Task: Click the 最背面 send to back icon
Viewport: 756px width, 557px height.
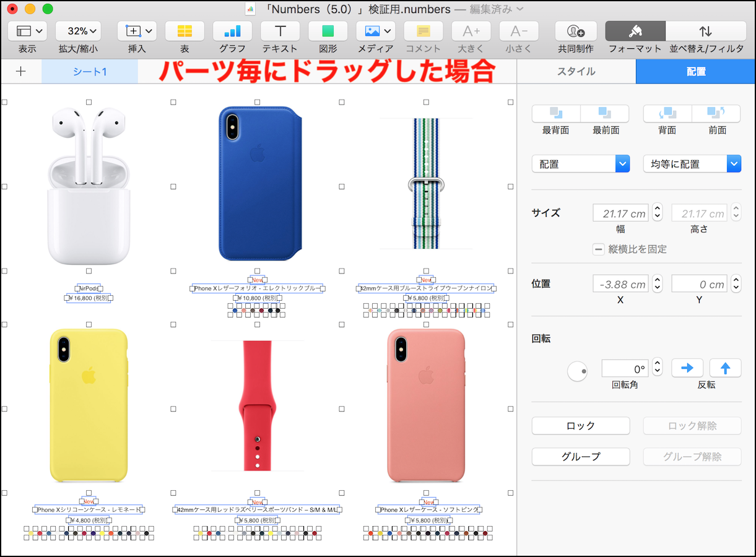Action: pos(556,113)
